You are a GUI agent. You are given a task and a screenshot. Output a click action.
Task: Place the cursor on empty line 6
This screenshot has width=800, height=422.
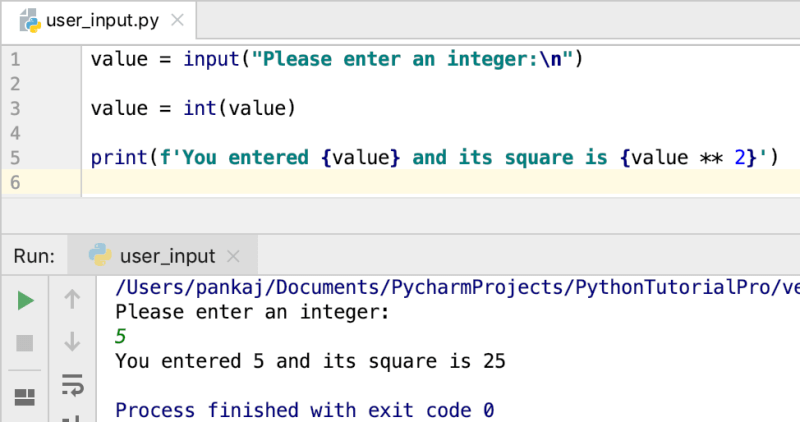coord(440,182)
